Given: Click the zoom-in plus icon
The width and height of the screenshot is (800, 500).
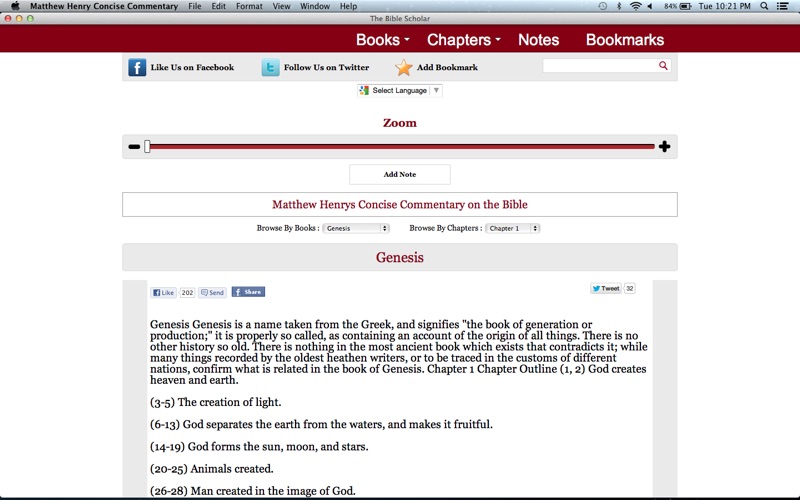Looking at the screenshot, I should point(664,147).
